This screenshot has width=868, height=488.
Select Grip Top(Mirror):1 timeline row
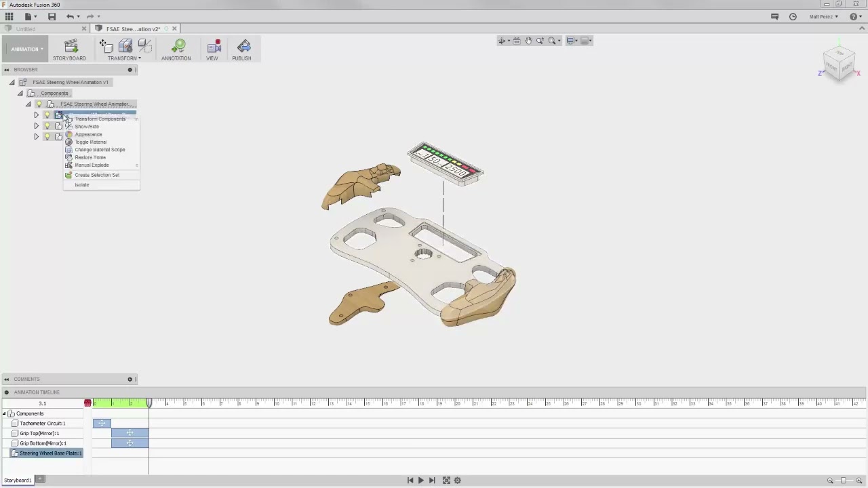(x=39, y=433)
